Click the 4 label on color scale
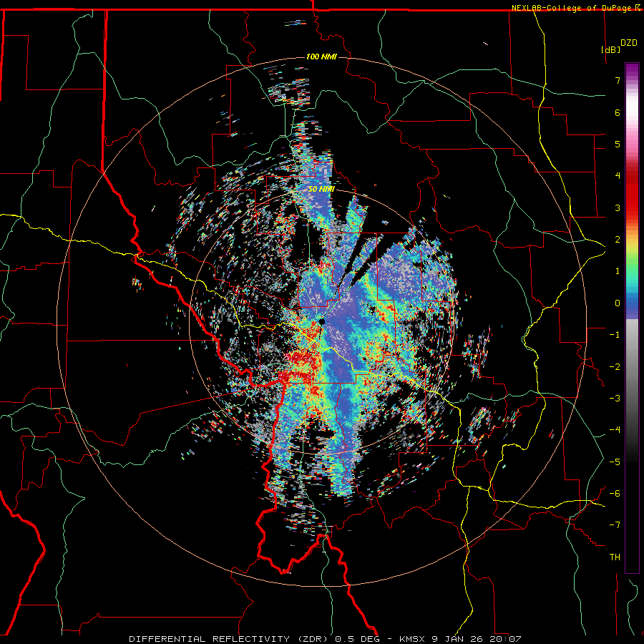Viewport: 644px width, 644px height. (x=618, y=176)
